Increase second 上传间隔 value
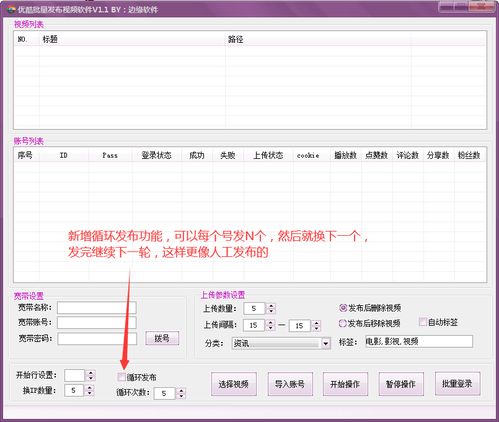 coord(317,323)
